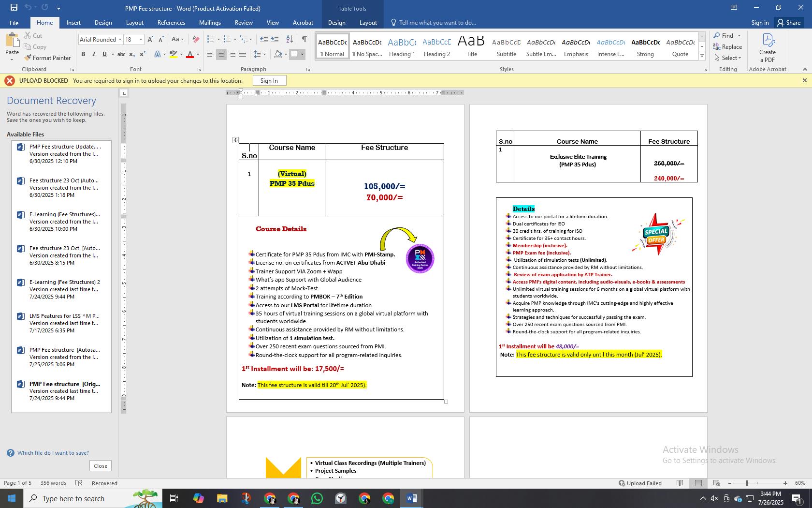
Task: Click the Format Painter tool
Action: (47, 58)
